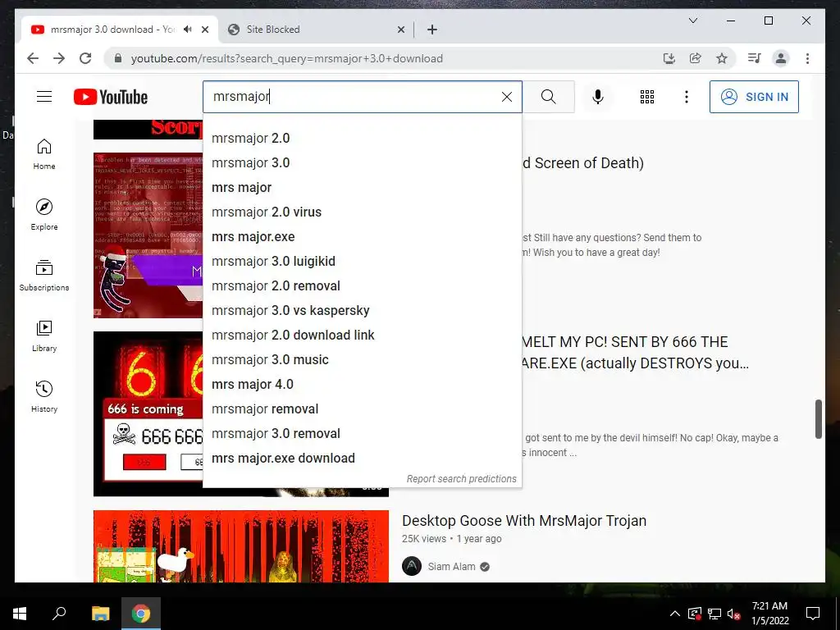This screenshot has width=840, height=630.
Task: Open the red screen of death thumbnail
Action: click(148, 235)
